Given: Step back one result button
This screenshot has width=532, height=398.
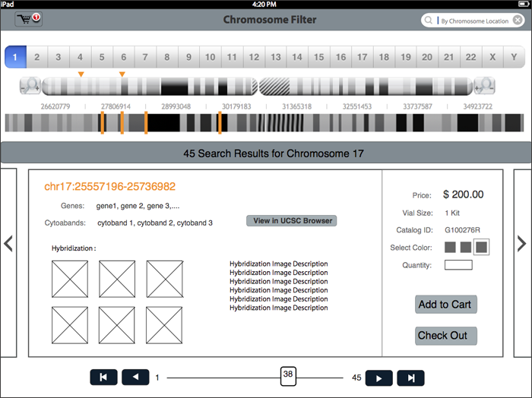Looking at the screenshot, I should point(135,377).
